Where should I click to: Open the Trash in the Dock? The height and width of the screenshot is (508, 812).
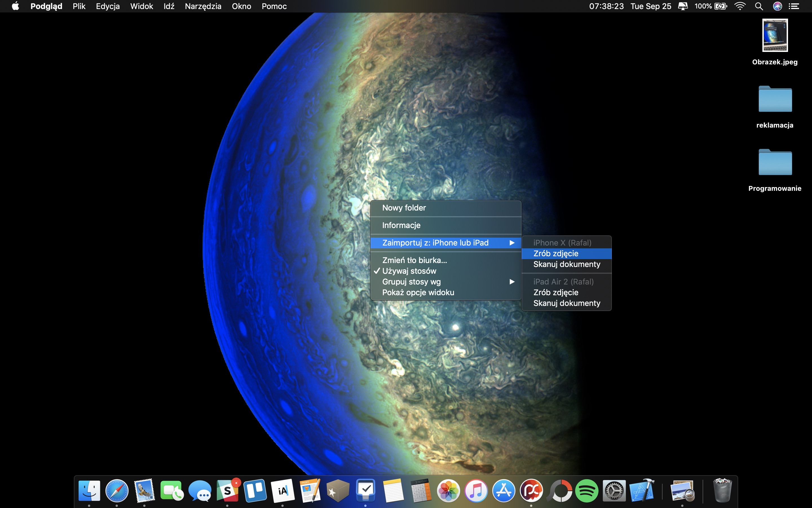[722, 491]
